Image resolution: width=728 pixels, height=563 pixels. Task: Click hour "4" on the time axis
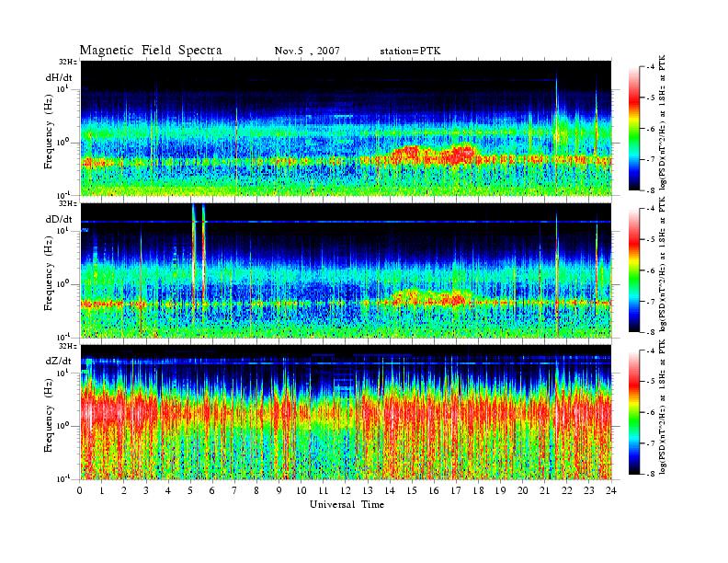tap(168, 490)
